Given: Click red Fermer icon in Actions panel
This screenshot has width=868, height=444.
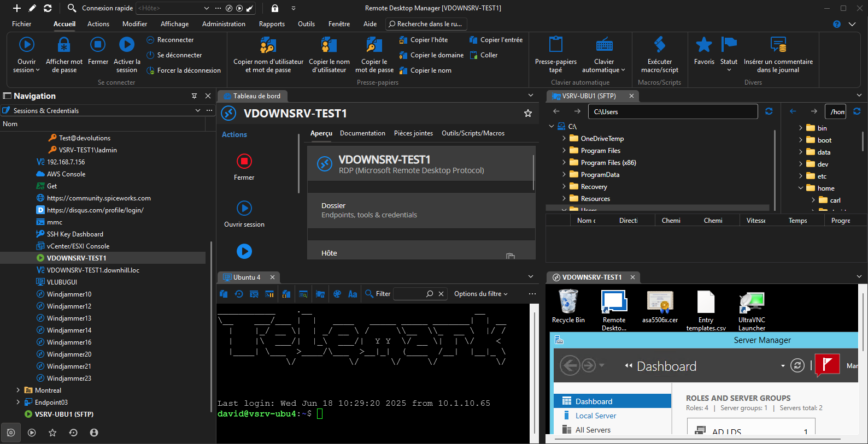Looking at the screenshot, I should pyautogui.click(x=244, y=161).
